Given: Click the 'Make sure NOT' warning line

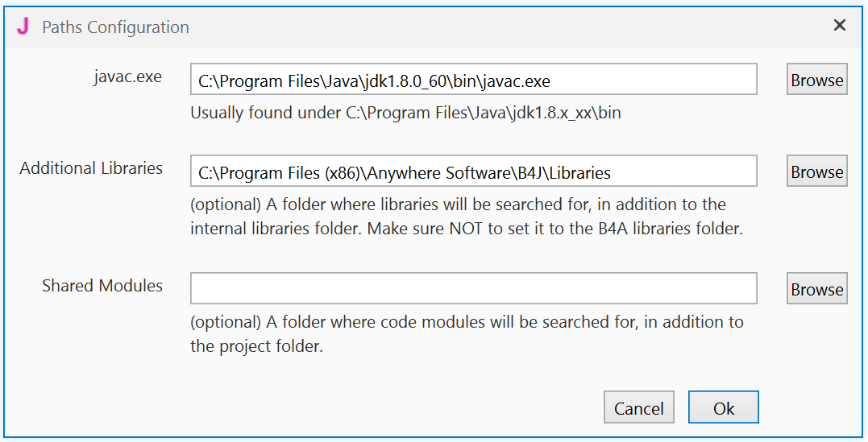Looking at the screenshot, I should click(466, 229).
